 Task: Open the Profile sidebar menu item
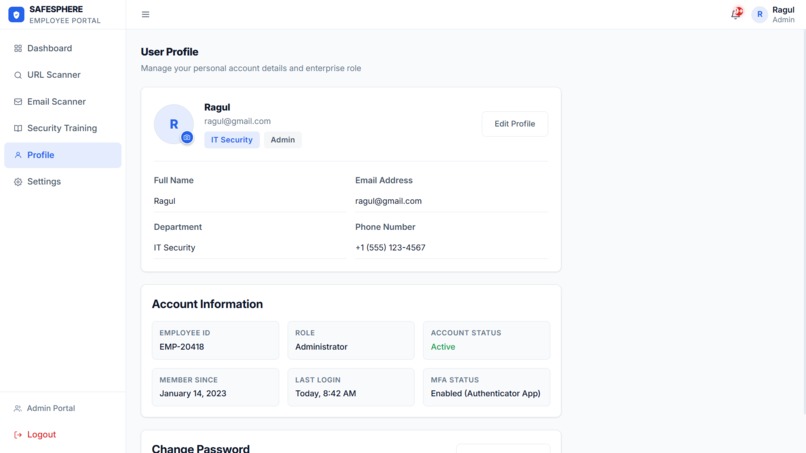pyautogui.click(x=63, y=155)
